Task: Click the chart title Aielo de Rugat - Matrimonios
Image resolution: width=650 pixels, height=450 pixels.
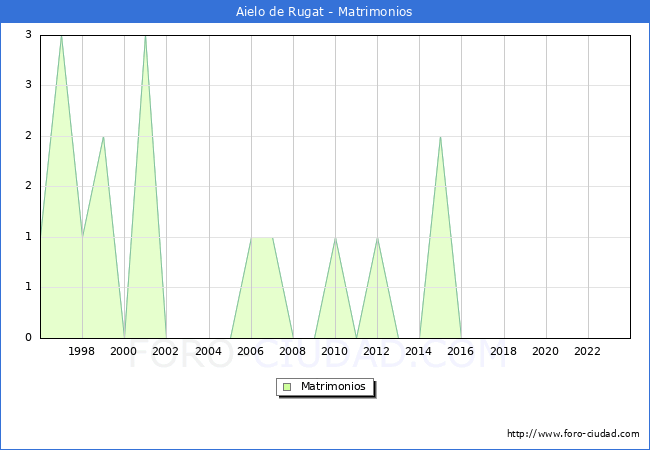Action: (325, 12)
